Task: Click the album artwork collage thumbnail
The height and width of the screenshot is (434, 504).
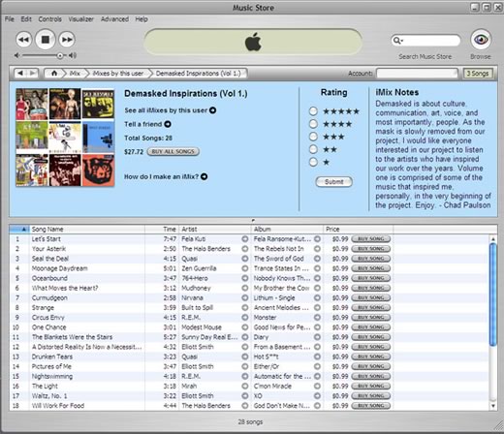Action: 65,138
